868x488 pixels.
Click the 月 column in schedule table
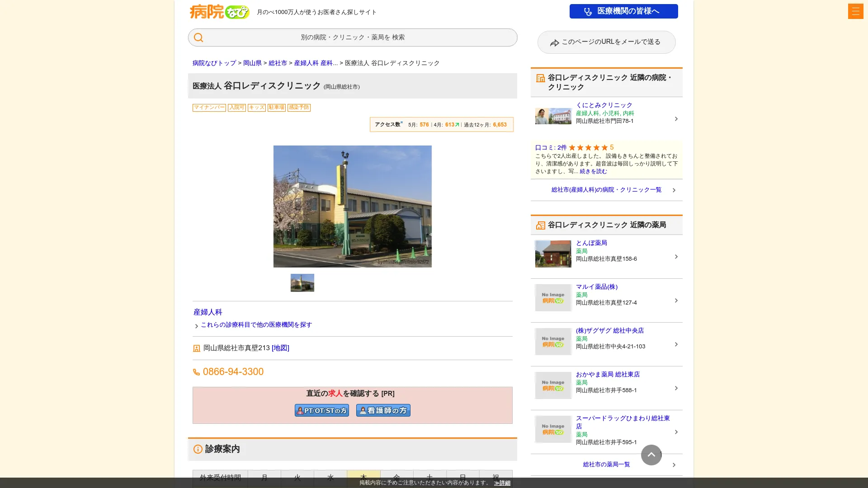264,478
